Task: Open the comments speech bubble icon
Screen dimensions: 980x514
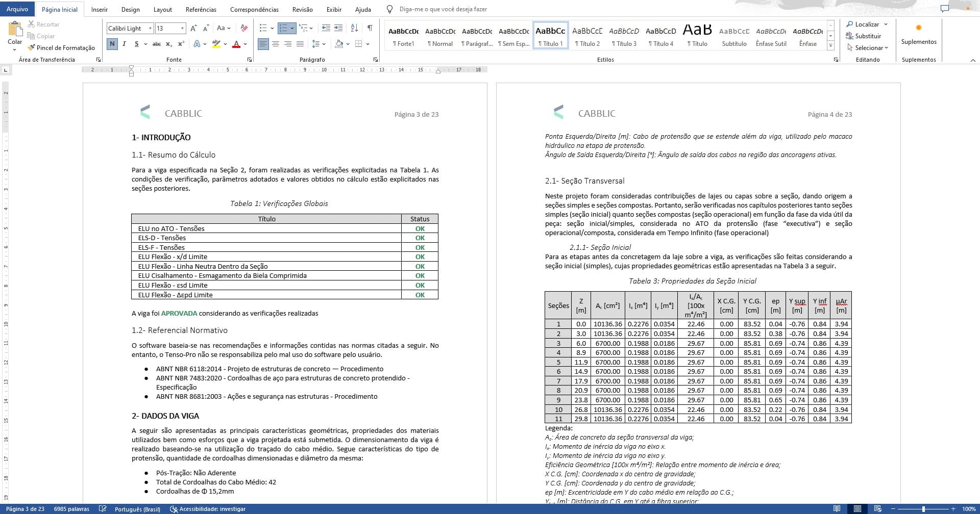Action: pyautogui.click(x=945, y=9)
